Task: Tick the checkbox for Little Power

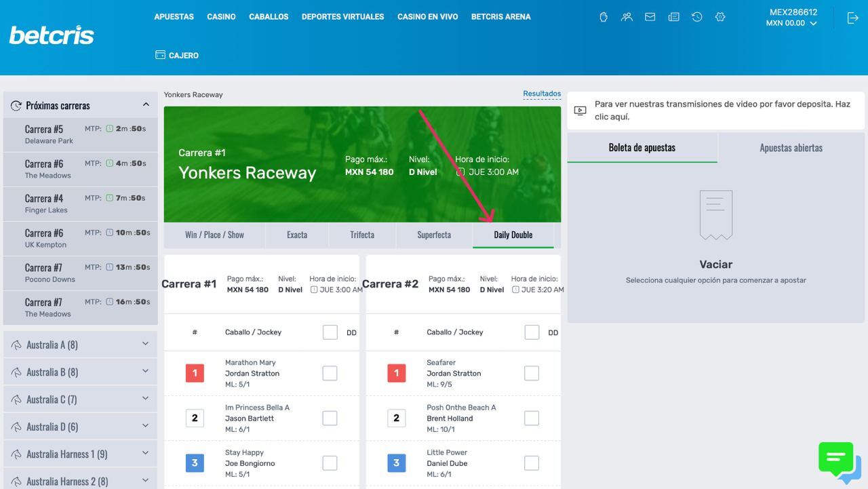Action: [x=532, y=463]
